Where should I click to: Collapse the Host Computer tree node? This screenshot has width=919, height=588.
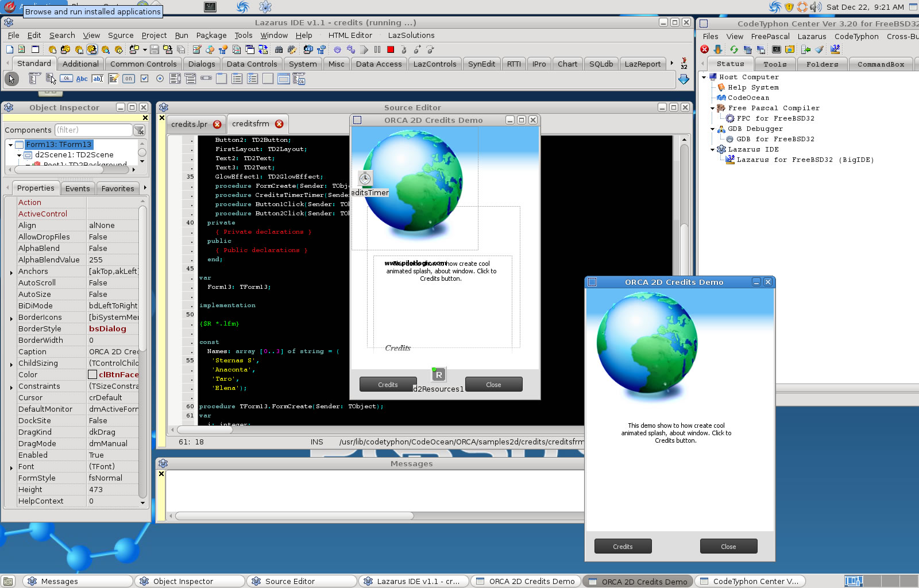coord(704,77)
